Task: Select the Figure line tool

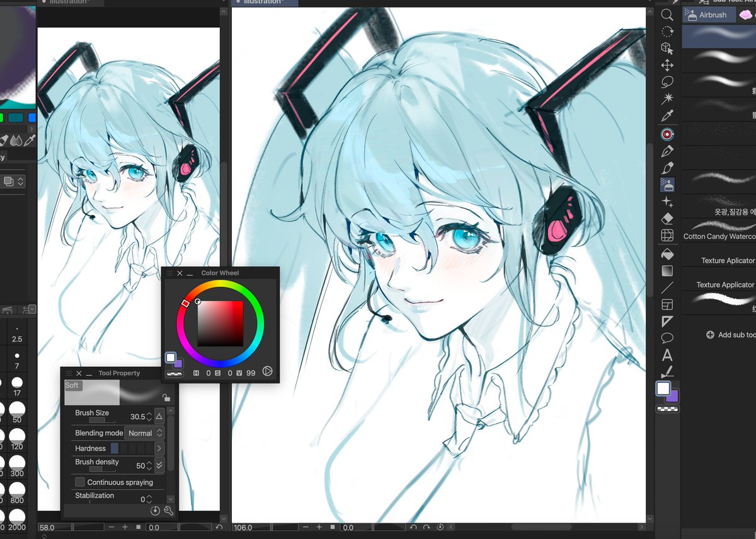Action: 667,288
